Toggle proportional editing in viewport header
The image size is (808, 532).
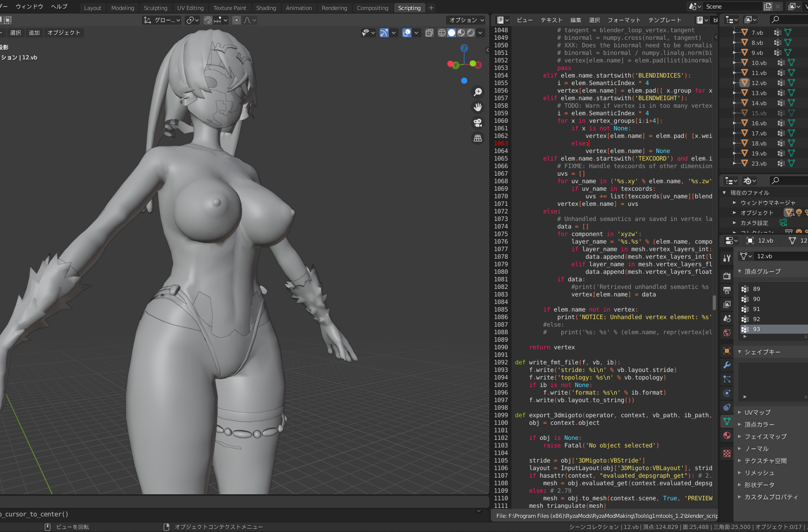click(237, 20)
